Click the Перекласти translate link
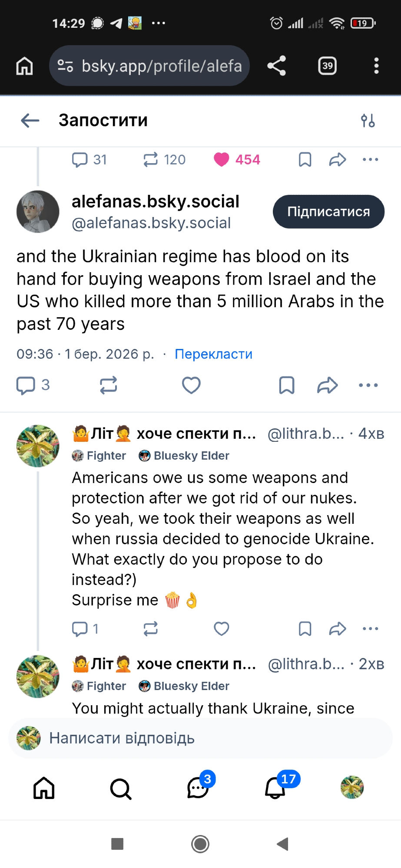 pyautogui.click(x=213, y=354)
